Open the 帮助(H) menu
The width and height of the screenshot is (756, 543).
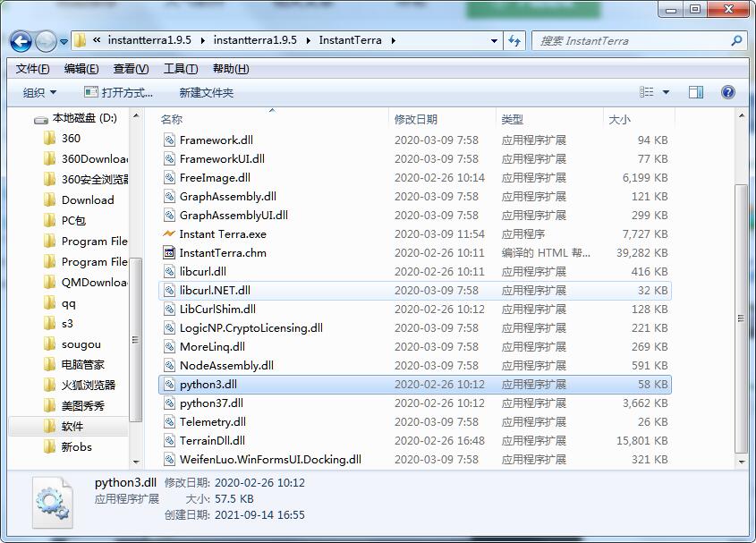[x=231, y=69]
